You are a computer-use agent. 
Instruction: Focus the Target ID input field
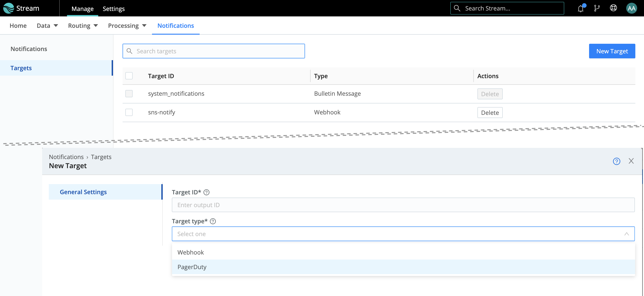click(403, 205)
